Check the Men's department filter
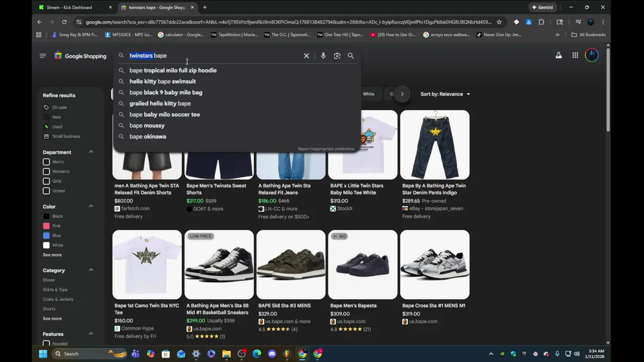This screenshot has width=644, height=362. (x=46, y=162)
